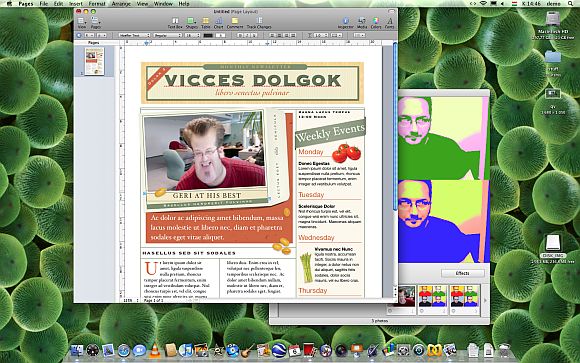The height and width of the screenshot is (363, 580).
Task: Open the Trash in the Dock
Action: click(504, 350)
